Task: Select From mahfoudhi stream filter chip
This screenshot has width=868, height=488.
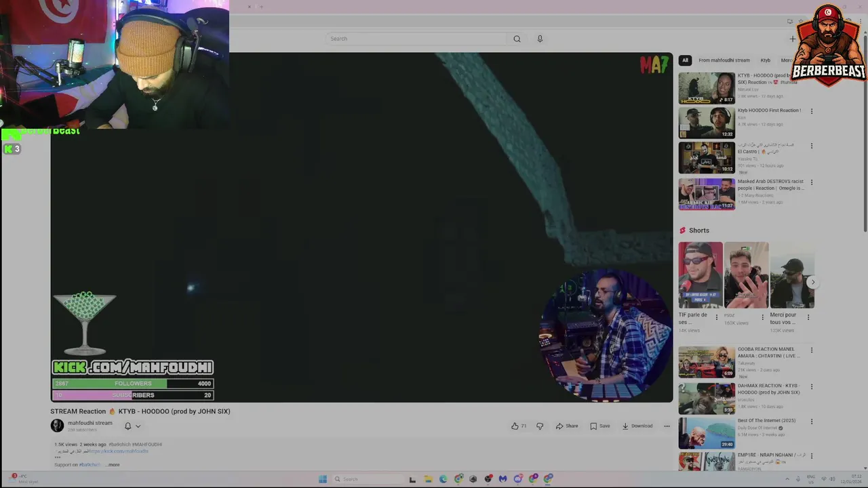Action: [x=724, y=60]
